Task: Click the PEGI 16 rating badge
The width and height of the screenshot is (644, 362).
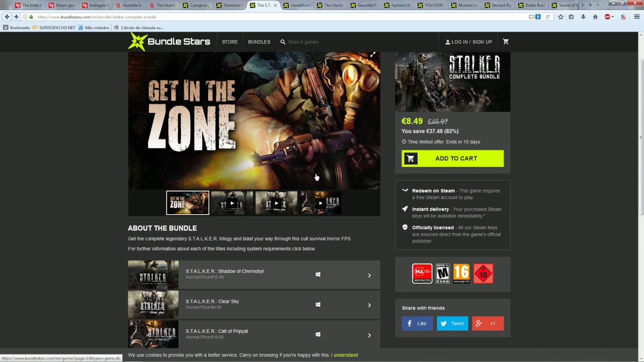Action: pos(461,274)
